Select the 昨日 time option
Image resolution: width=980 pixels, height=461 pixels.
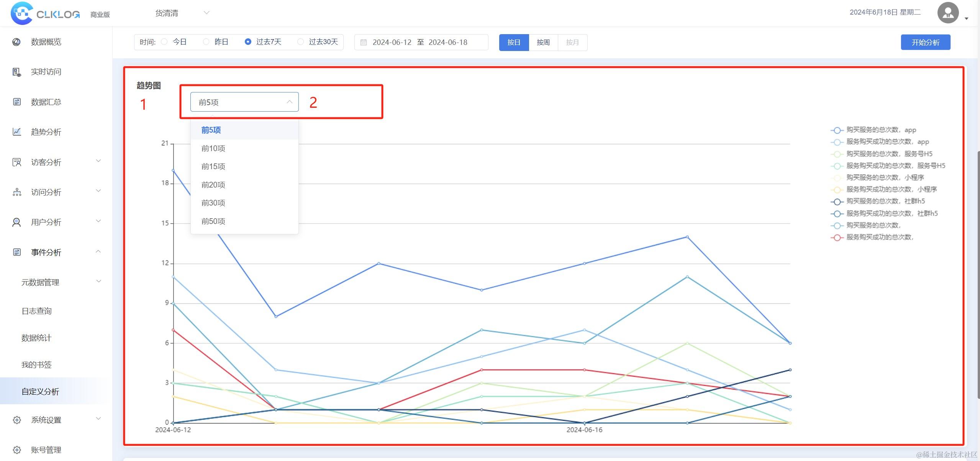point(206,42)
